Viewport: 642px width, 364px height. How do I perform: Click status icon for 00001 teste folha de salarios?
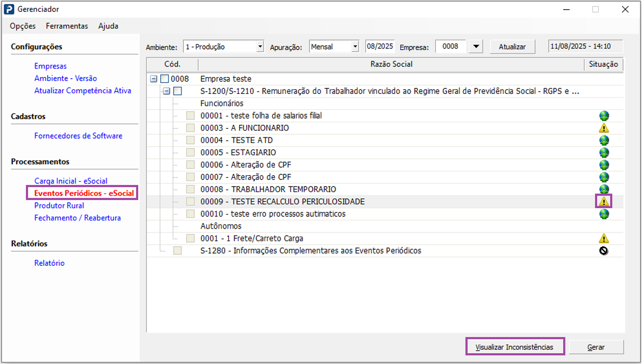click(604, 116)
